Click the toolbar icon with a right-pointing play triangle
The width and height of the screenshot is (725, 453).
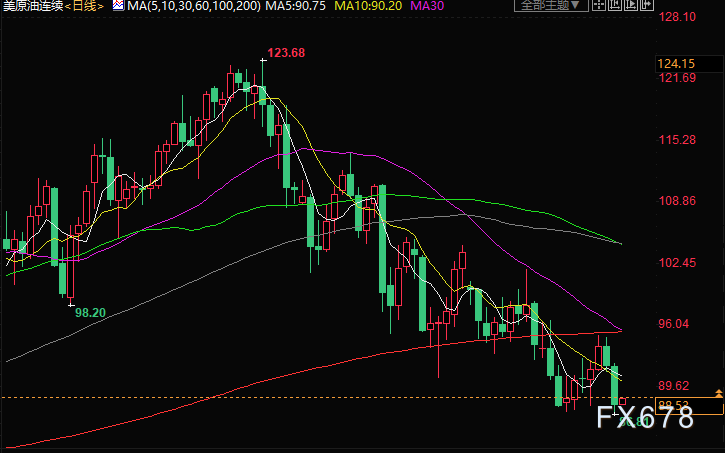coord(631,5)
